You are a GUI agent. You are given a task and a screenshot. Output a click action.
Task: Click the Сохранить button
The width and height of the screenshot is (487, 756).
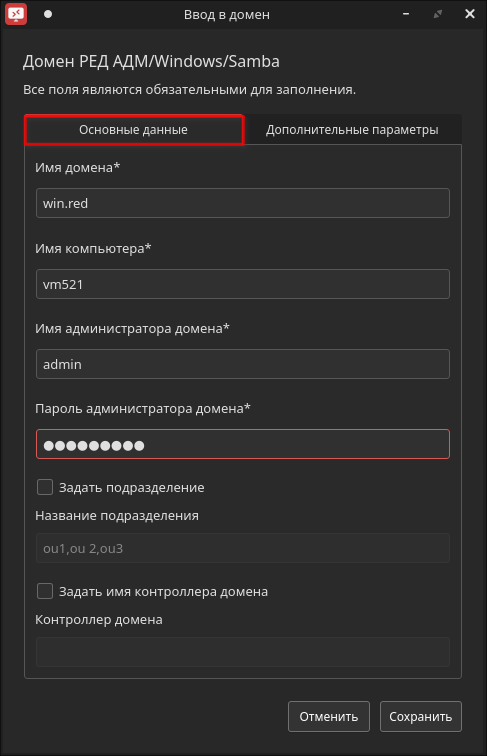pyautogui.click(x=421, y=716)
